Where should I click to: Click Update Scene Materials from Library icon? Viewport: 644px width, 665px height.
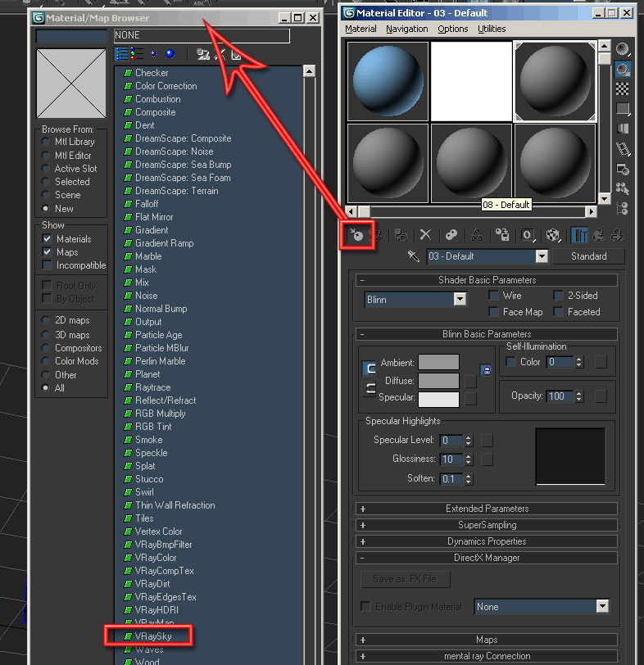[203, 54]
